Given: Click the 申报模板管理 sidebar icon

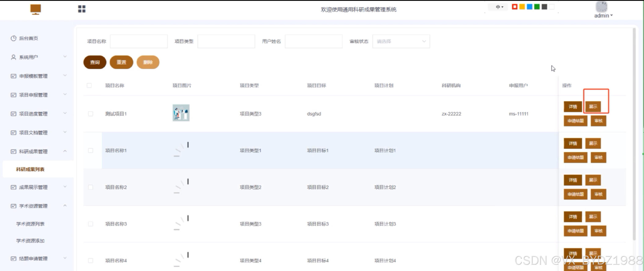Looking at the screenshot, I should [x=13, y=76].
